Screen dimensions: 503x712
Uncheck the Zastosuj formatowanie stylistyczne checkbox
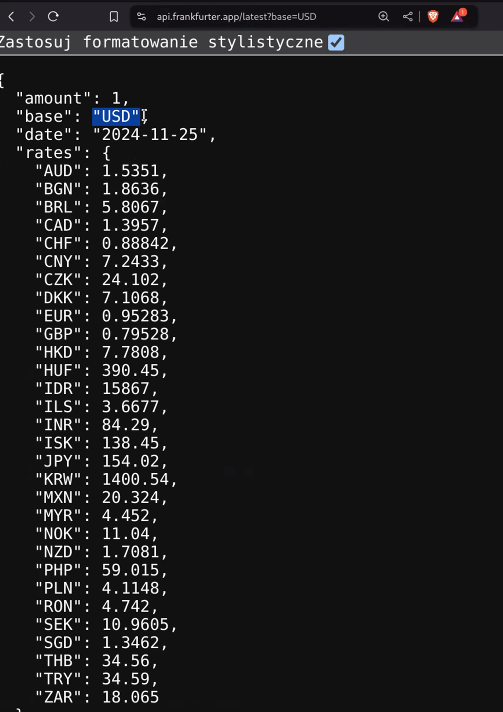336,43
